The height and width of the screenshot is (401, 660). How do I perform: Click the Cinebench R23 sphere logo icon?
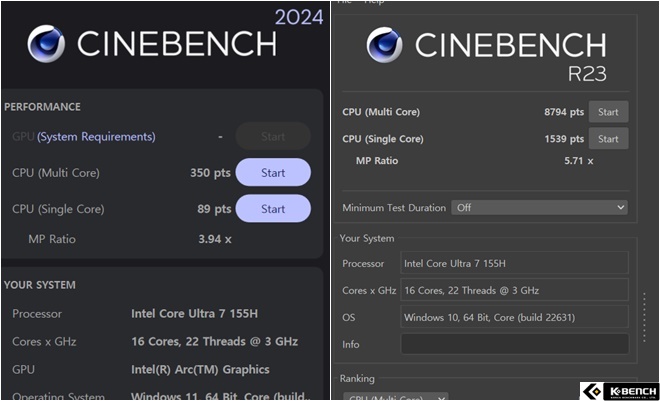tap(384, 45)
